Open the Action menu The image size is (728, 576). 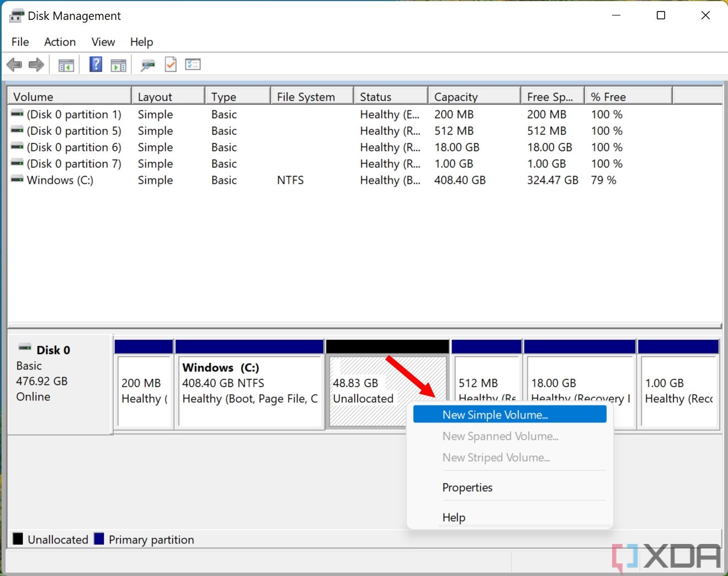(59, 41)
